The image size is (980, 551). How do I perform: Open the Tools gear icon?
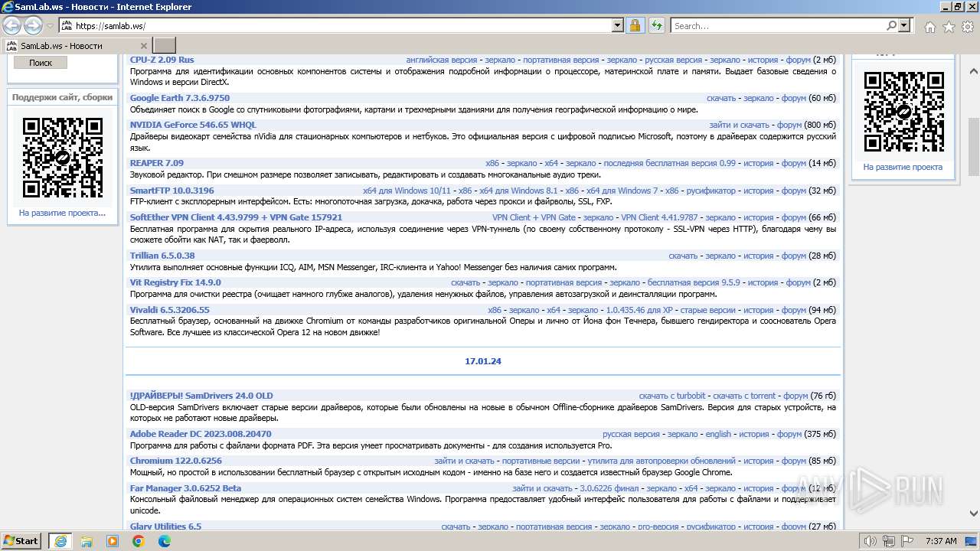pos(967,26)
